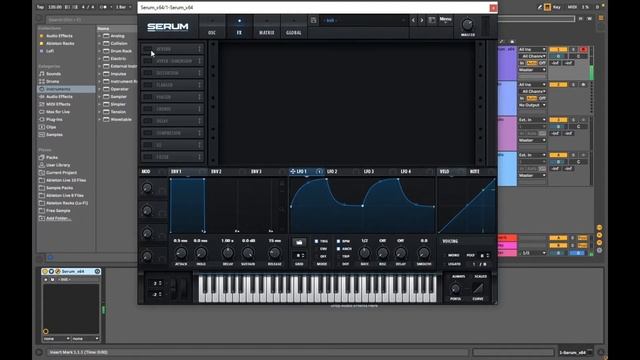Click Sounds category in Ableton browser

click(x=53, y=74)
